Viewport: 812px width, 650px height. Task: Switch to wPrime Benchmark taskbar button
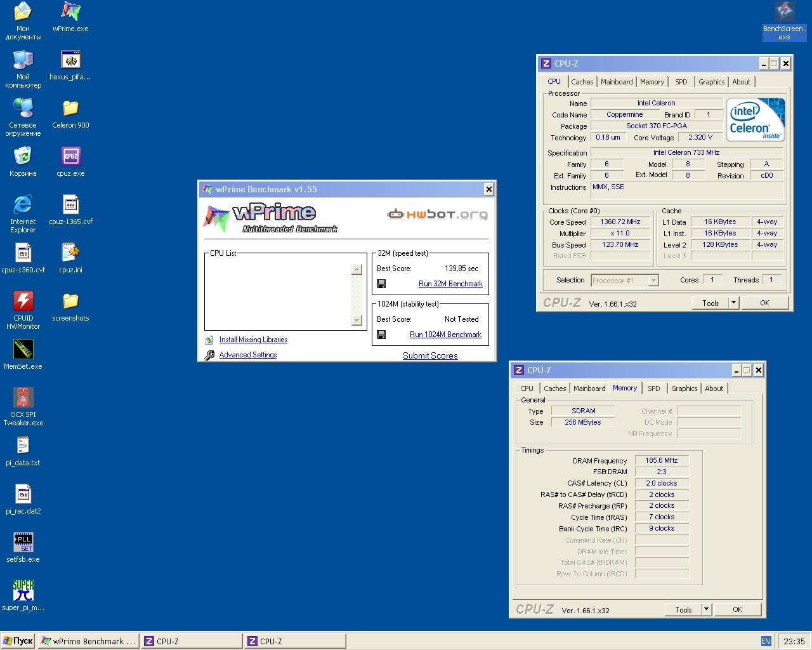pyautogui.click(x=88, y=641)
